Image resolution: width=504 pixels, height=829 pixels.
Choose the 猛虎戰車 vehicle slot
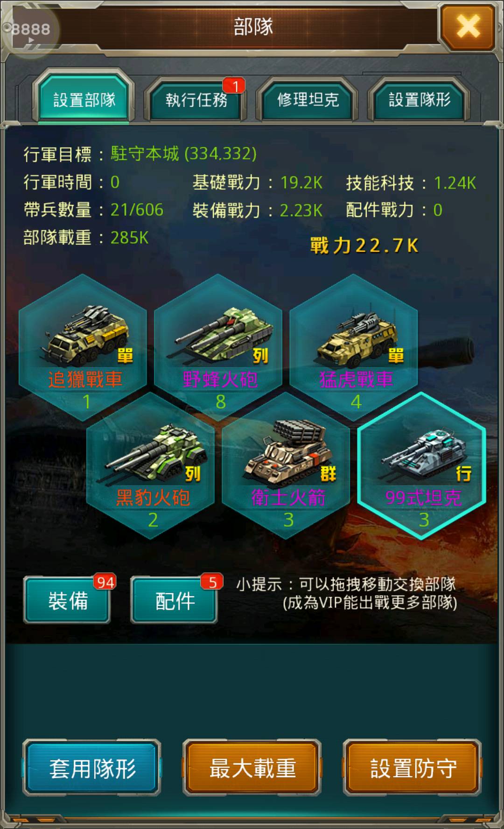(354, 347)
